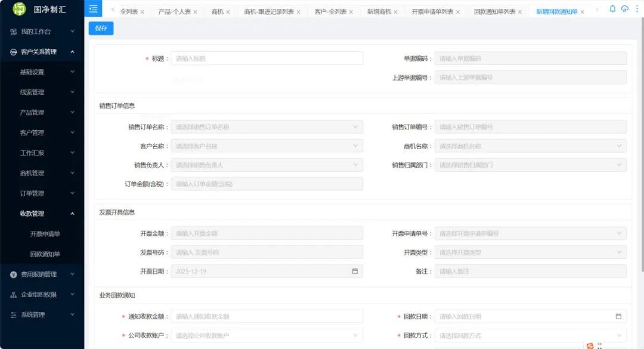The image size is (644, 349).
Task: Open calendar icon in 回款日期 field
Action: (618, 317)
